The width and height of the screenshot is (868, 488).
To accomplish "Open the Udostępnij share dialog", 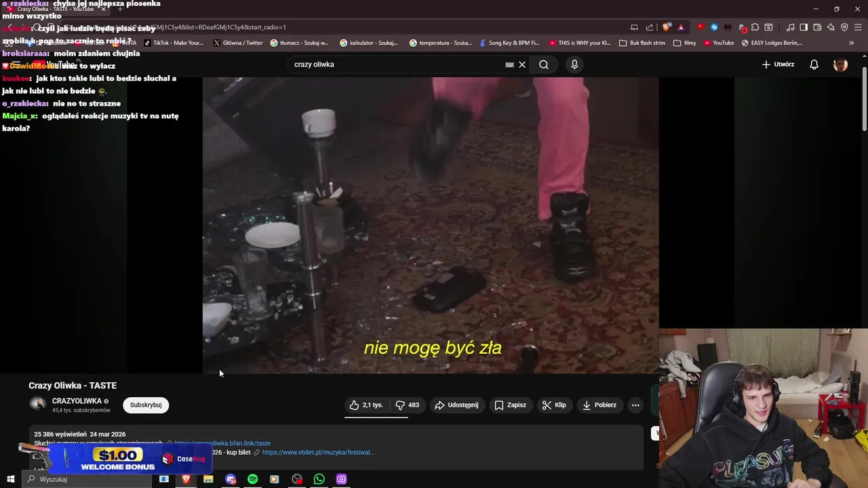I will click(x=456, y=405).
